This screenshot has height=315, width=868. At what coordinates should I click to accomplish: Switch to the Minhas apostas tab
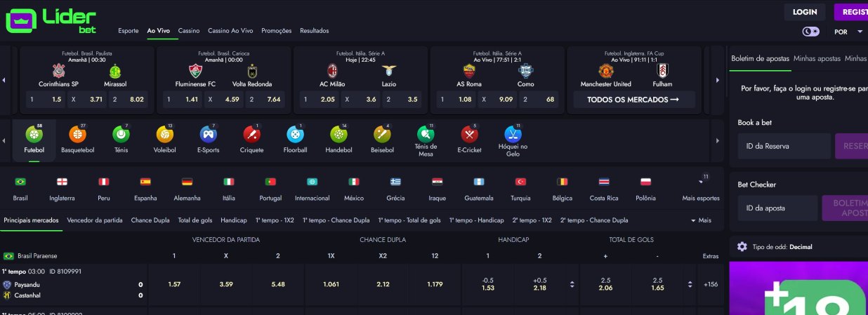click(817, 59)
